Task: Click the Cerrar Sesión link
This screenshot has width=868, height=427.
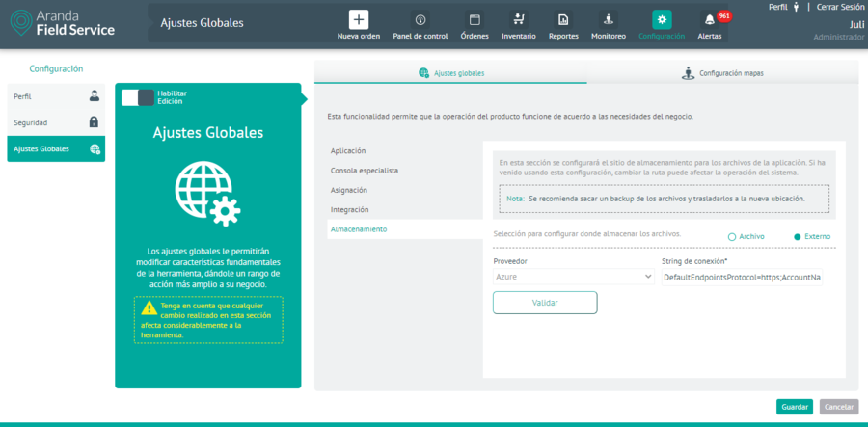Action: [x=840, y=7]
